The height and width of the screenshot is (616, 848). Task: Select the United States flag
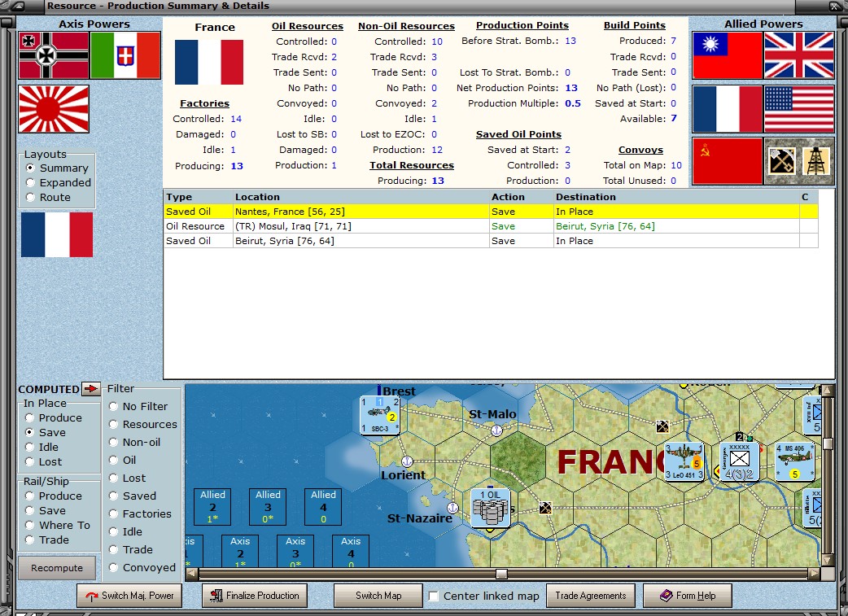799,109
